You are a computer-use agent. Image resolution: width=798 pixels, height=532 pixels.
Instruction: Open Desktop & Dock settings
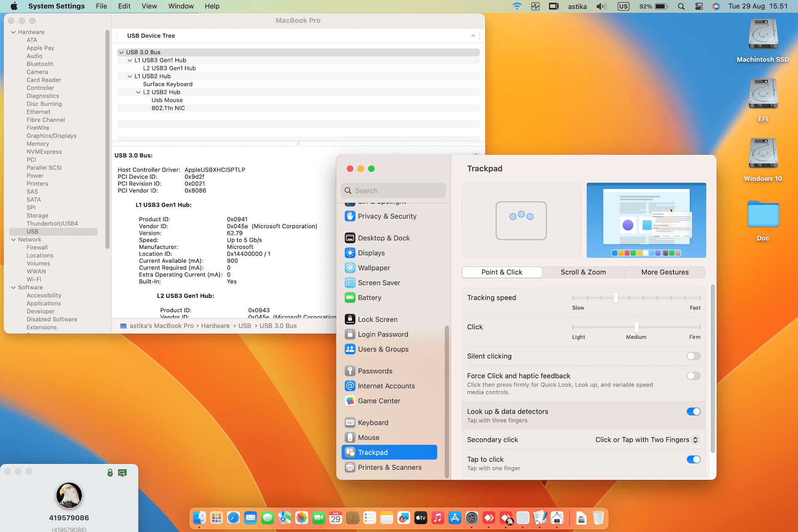(384, 238)
